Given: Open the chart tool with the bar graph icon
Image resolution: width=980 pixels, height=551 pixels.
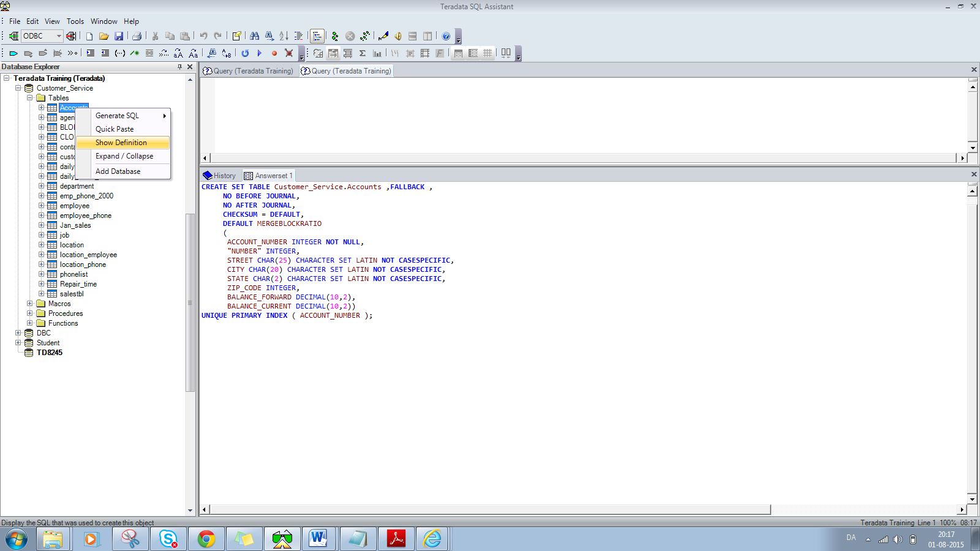Looking at the screenshot, I should 377,53.
